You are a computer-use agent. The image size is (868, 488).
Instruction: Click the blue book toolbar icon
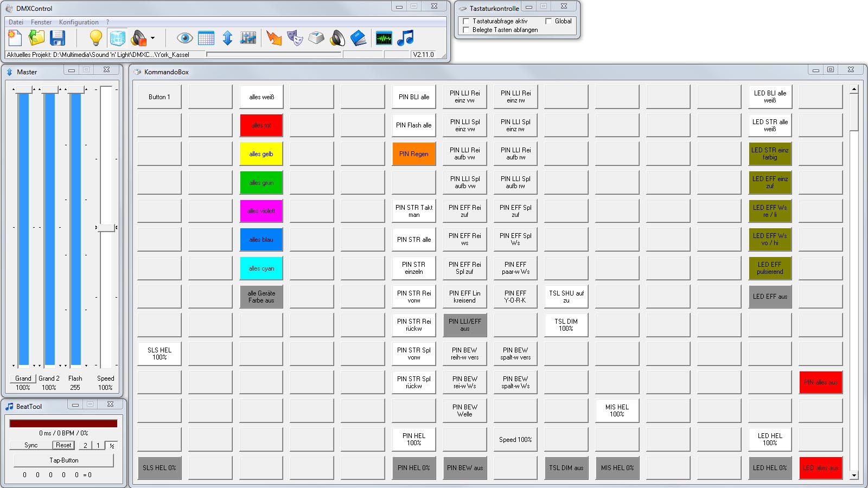358,38
